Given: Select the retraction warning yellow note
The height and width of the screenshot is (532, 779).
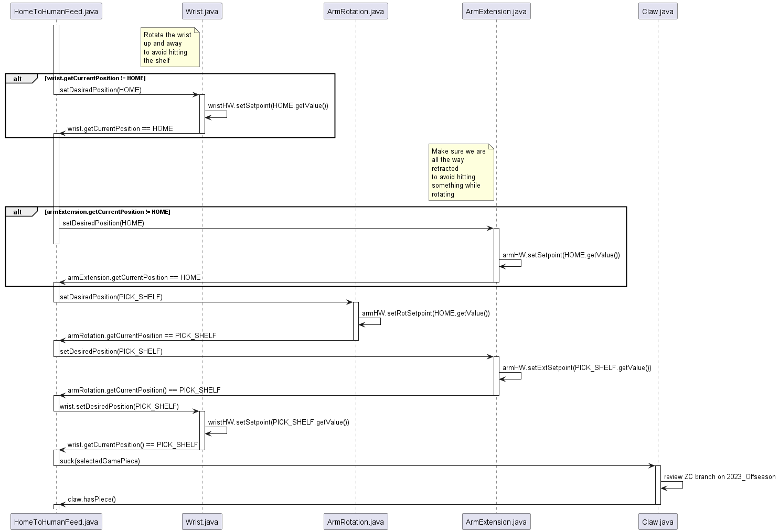Looking at the screenshot, I should (462, 171).
